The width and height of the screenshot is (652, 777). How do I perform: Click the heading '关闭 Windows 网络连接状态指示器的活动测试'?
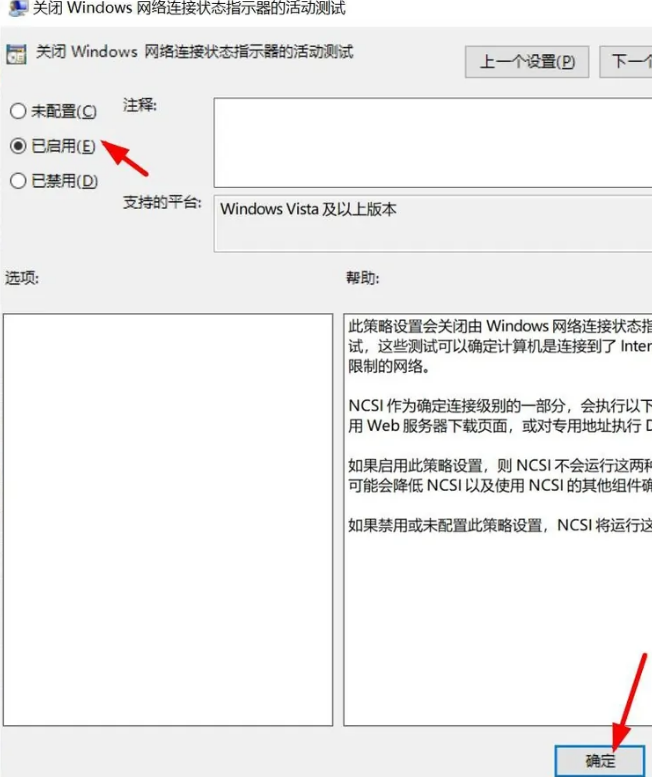pyautogui.click(x=195, y=52)
